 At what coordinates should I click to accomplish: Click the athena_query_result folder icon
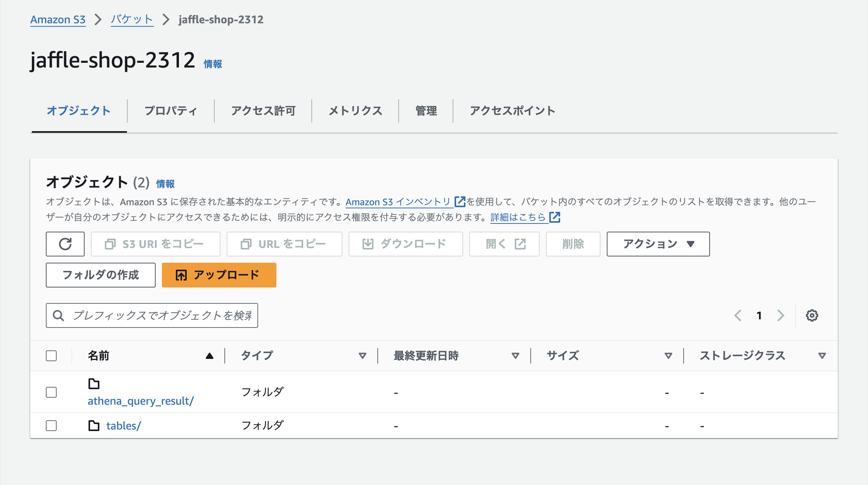coord(94,384)
